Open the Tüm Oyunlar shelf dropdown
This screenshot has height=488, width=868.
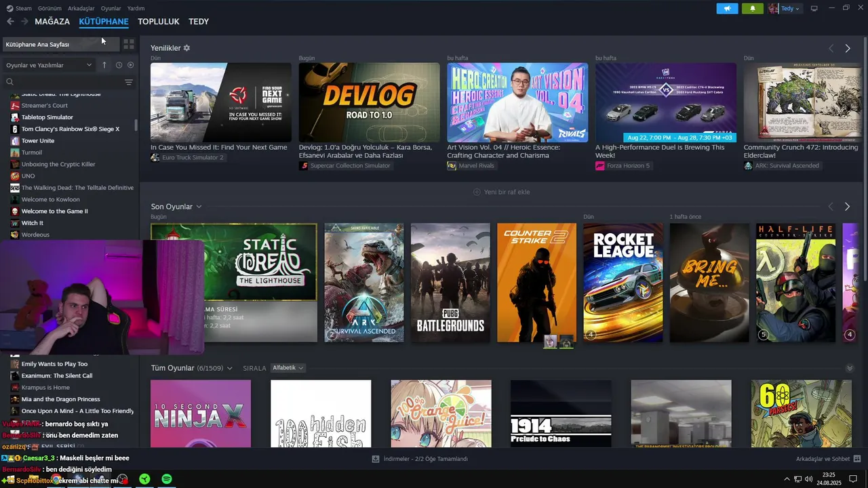pos(229,368)
